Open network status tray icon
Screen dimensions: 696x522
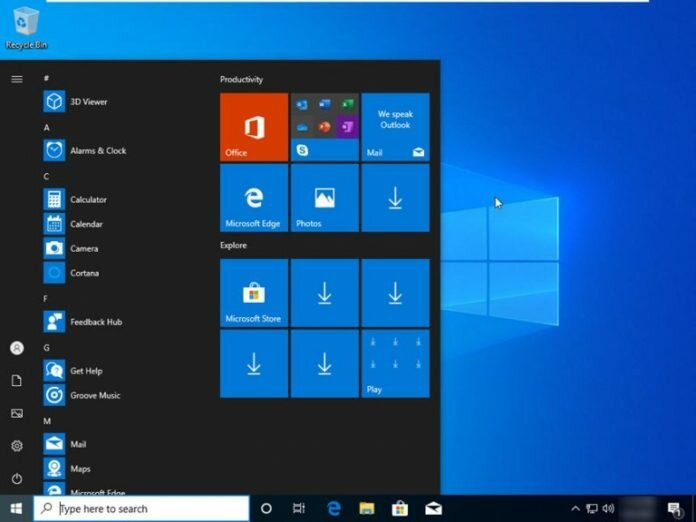click(592, 509)
